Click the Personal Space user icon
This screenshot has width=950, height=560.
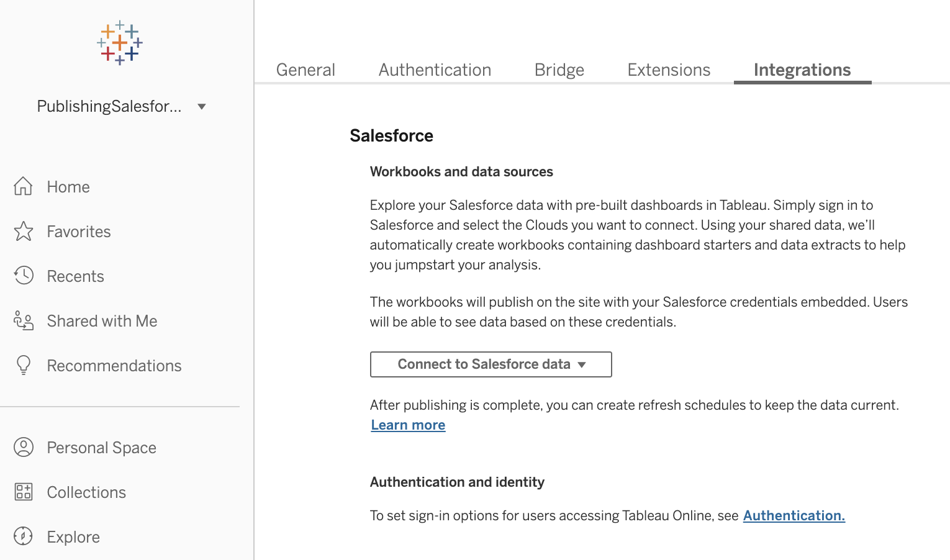click(24, 447)
